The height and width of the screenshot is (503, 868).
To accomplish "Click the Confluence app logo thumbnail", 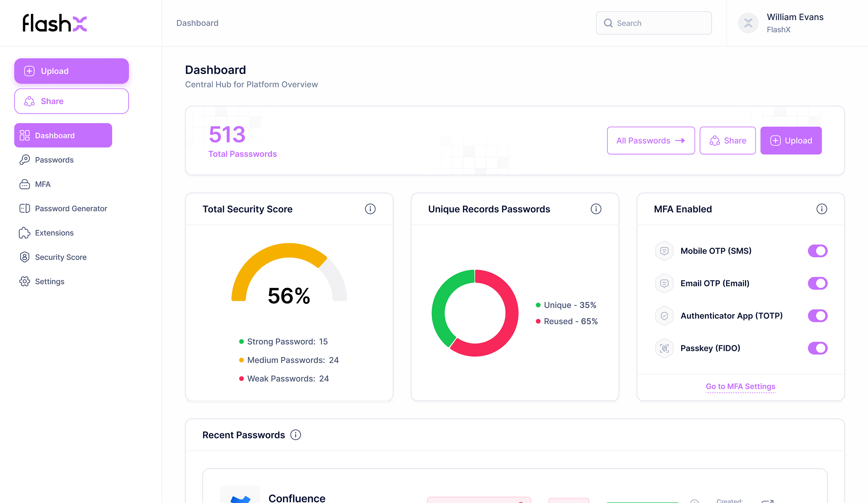I will click(240, 495).
